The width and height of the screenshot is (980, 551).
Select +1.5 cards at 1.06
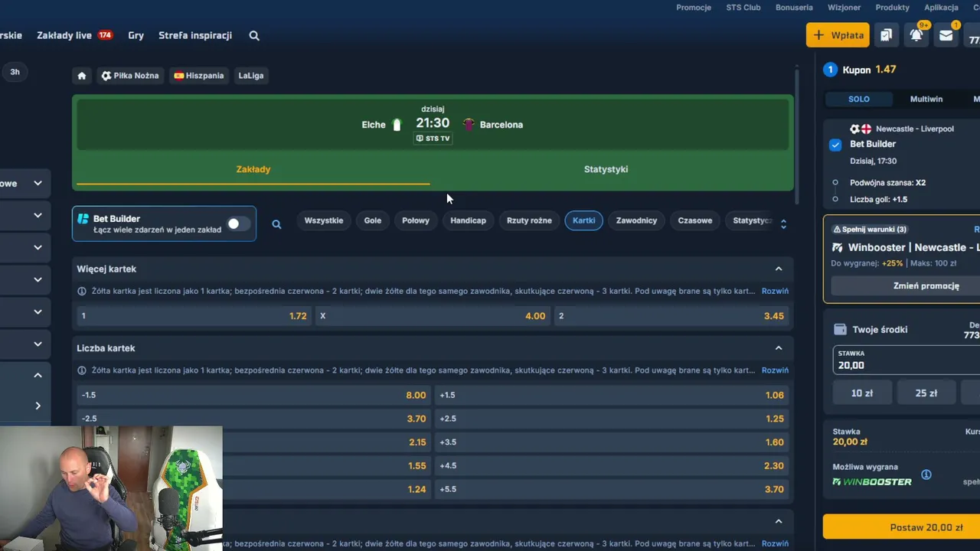click(612, 395)
